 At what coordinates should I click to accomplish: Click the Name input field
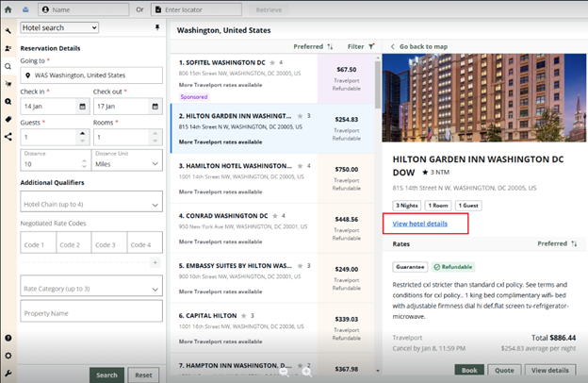click(84, 9)
